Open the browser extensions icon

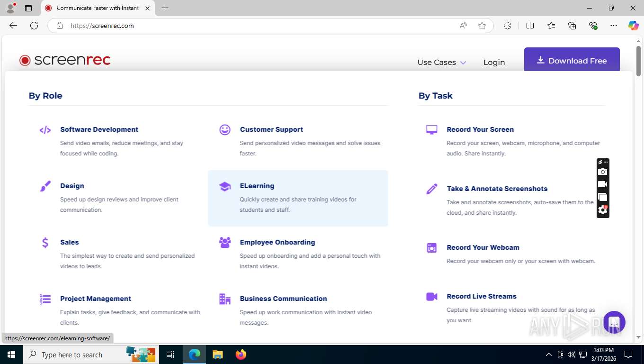coord(507,26)
